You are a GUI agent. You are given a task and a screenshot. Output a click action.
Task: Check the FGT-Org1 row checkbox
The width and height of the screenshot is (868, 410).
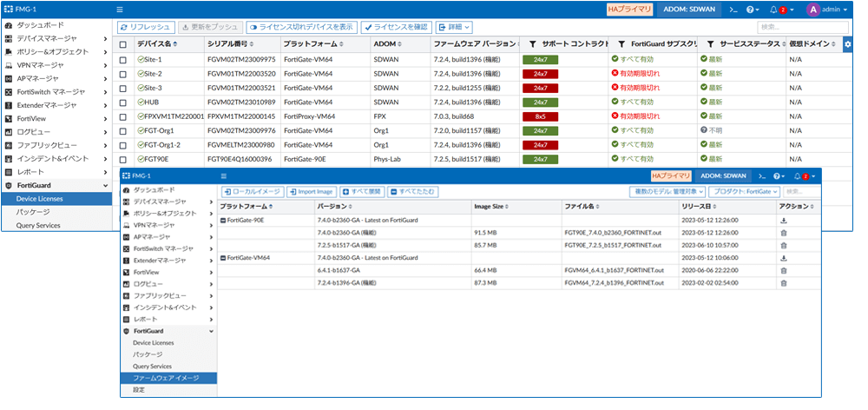pos(123,131)
